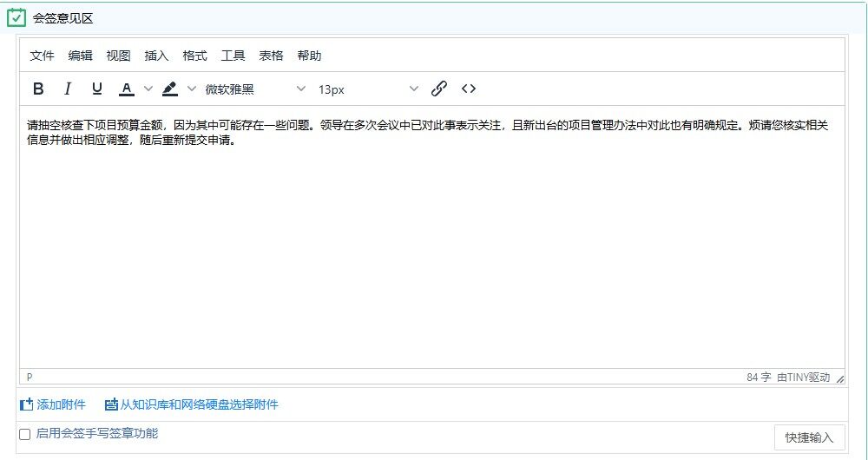
Task: Enable 启用会签手写签章功能 checkbox
Action: [25, 434]
